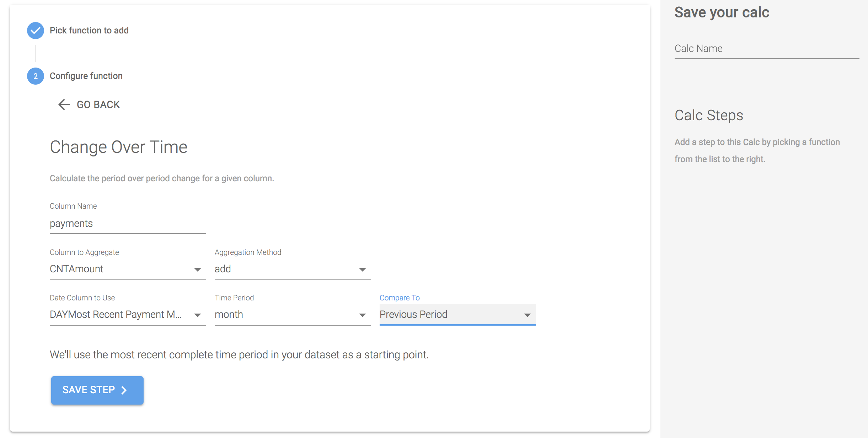Open the Compare To dropdown
This screenshot has height=438, width=868.
458,315
